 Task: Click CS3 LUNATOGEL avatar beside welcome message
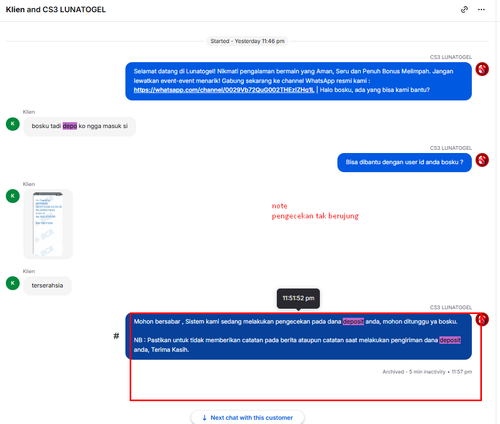click(x=482, y=69)
